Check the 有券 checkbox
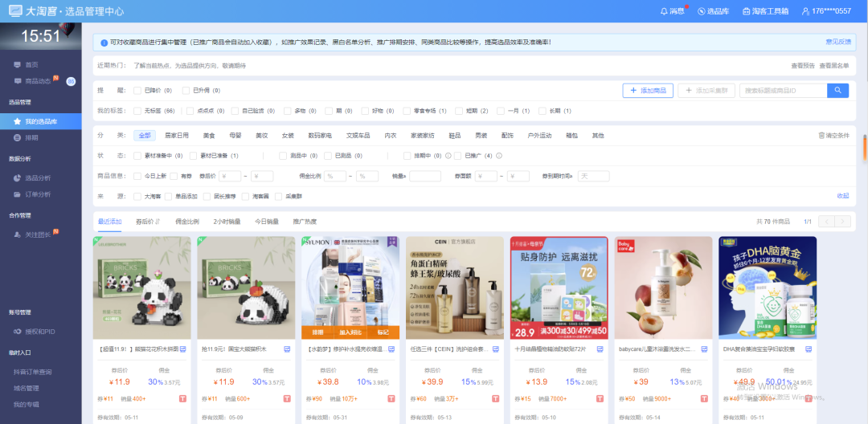The height and width of the screenshot is (424, 868). pos(174,177)
